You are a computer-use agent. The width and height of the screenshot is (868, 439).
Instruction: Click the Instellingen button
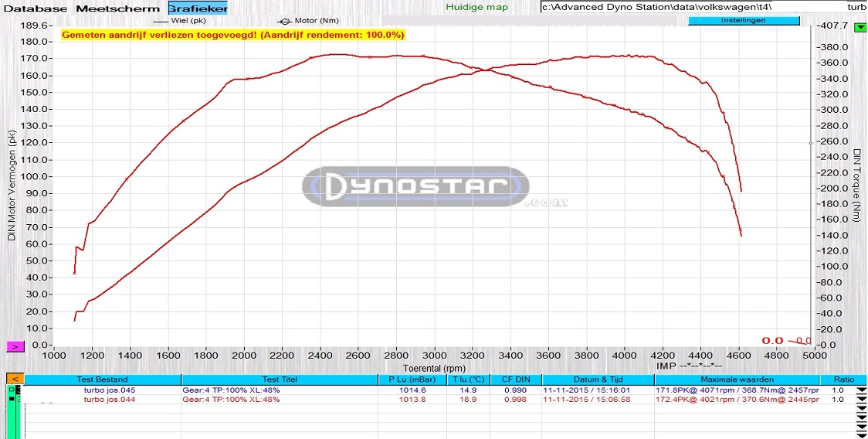tap(741, 21)
